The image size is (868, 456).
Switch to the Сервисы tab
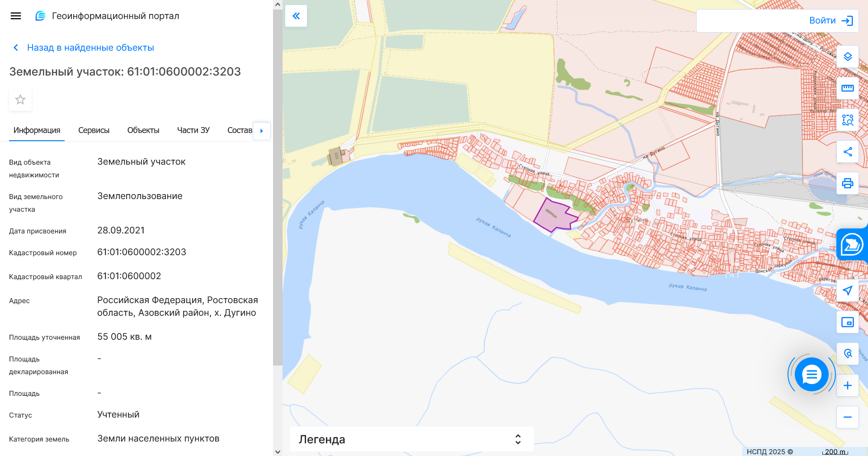coord(94,130)
